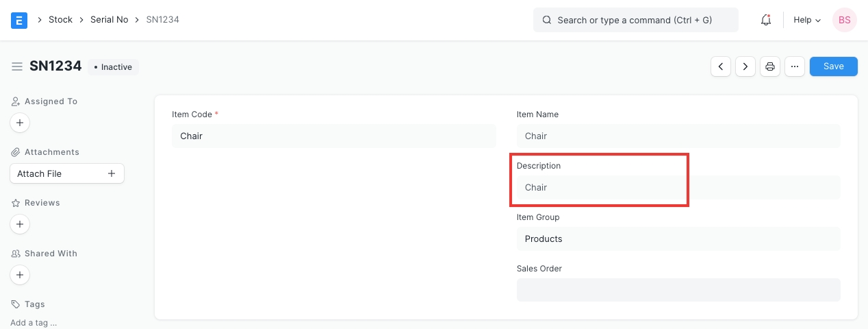Image resolution: width=868 pixels, height=329 pixels.
Task: Navigate to Serial No breadcrumb
Action: coord(109,20)
